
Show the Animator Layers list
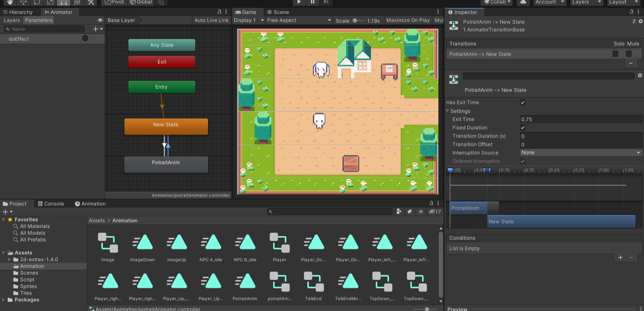pos(12,20)
